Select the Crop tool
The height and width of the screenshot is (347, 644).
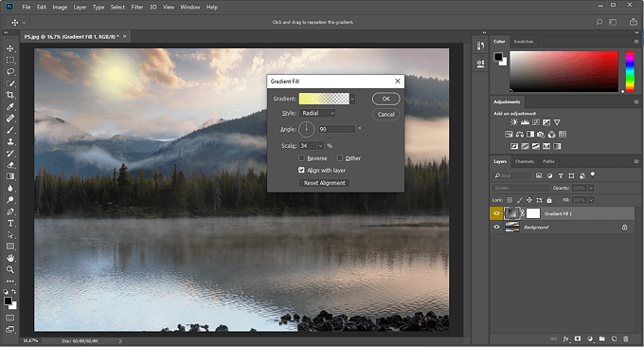[x=10, y=95]
